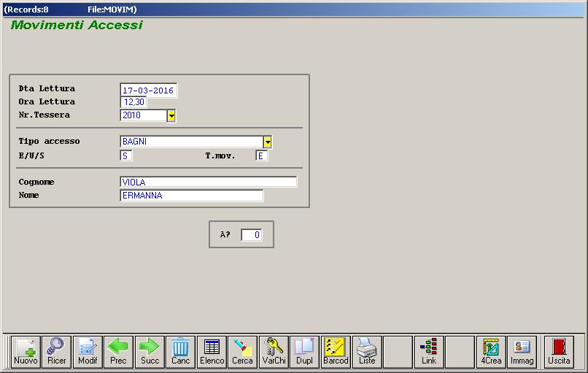
Task: Click the Nr.Tessera field showing 2010
Action: pos(143,115)
